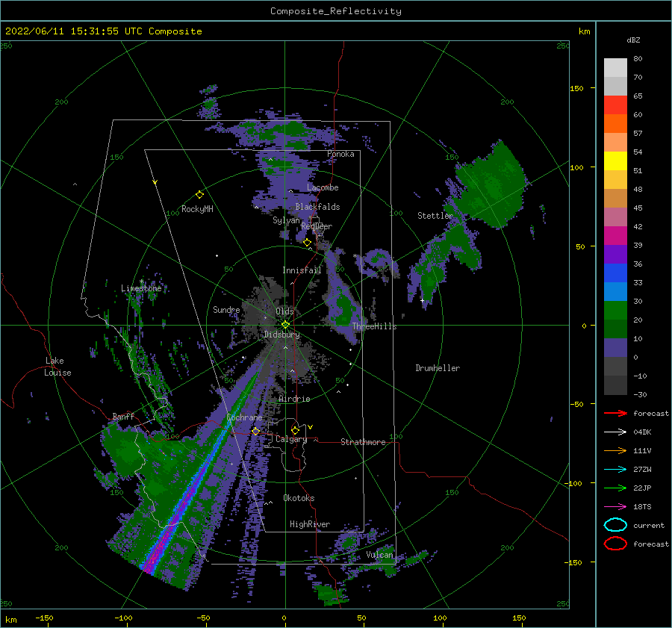
Task: Click the Drumheller town label
Action: coord(438,368)
